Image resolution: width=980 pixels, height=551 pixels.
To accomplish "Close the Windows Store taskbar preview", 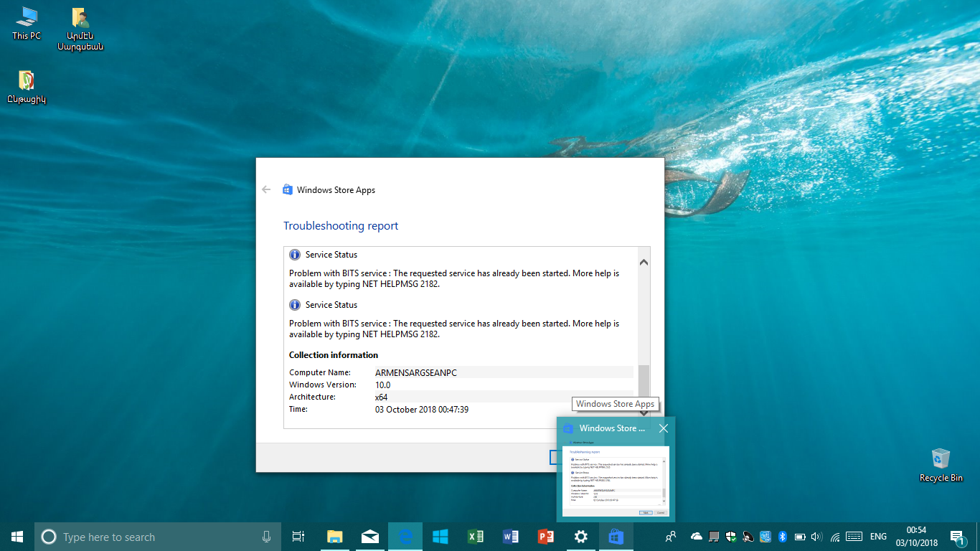I will (663, 428).
